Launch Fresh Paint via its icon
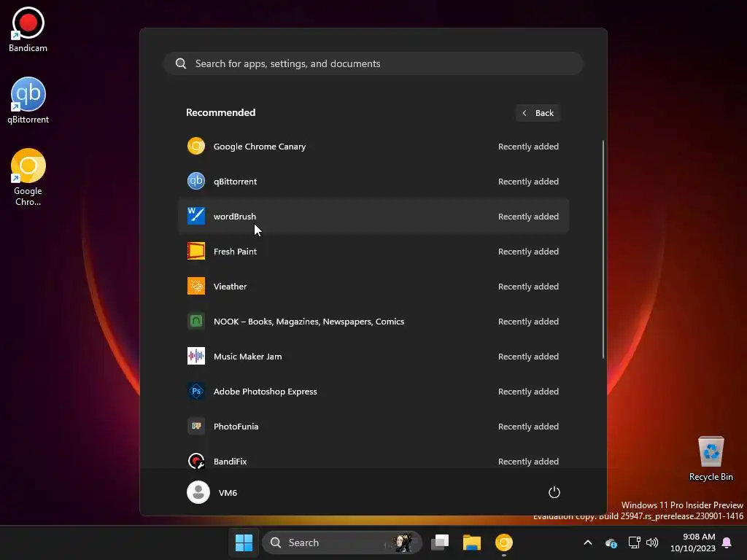 196,251
